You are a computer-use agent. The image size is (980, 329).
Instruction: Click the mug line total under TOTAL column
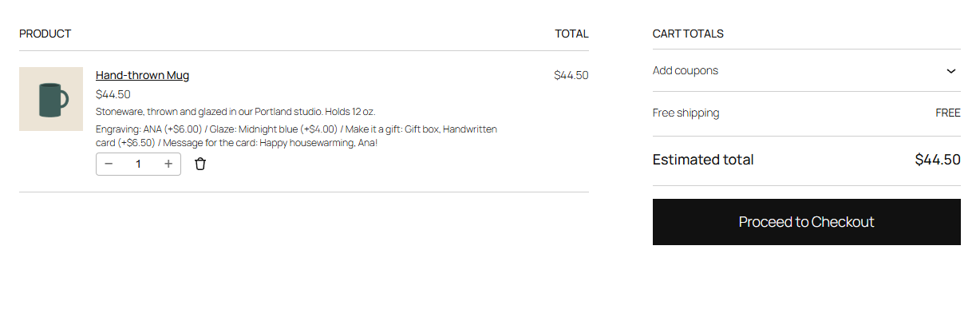(571, 75)
